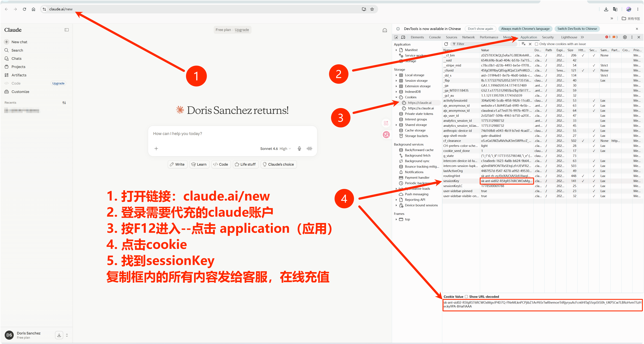
Task: Expand top under Frames
Action: click(x=396, y=220)
